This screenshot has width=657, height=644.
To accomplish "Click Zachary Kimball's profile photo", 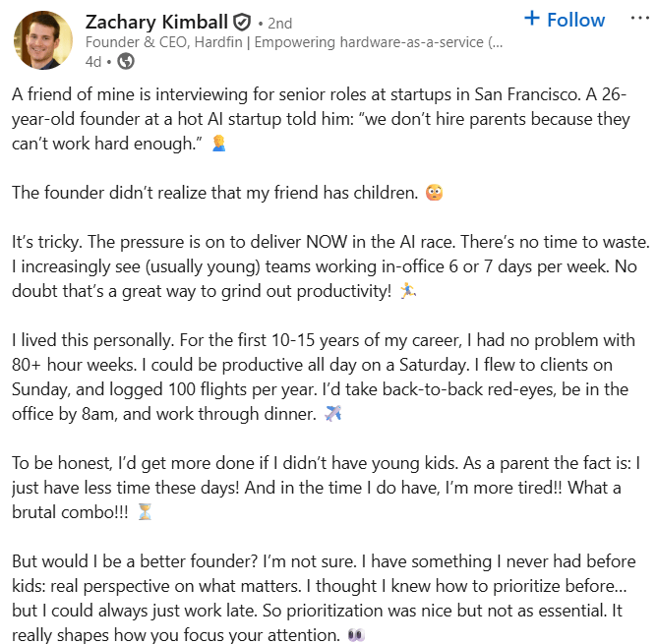I will (x=42, y=40).
